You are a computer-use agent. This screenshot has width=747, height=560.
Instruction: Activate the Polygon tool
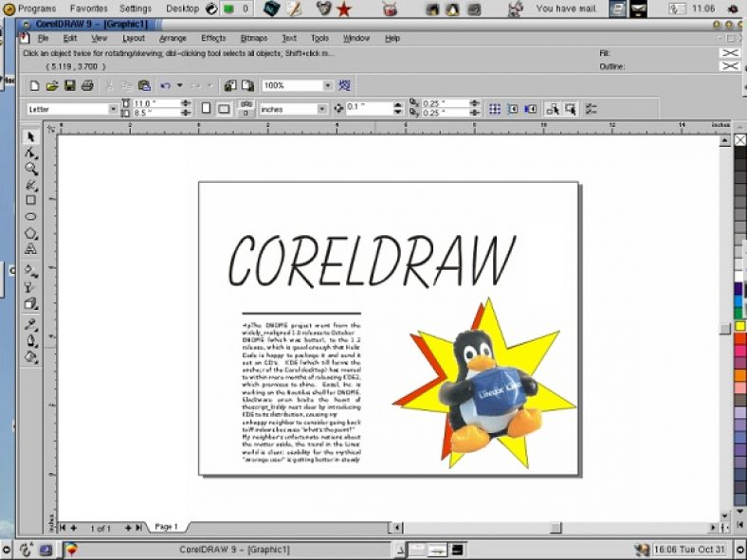tap(30, 233)
